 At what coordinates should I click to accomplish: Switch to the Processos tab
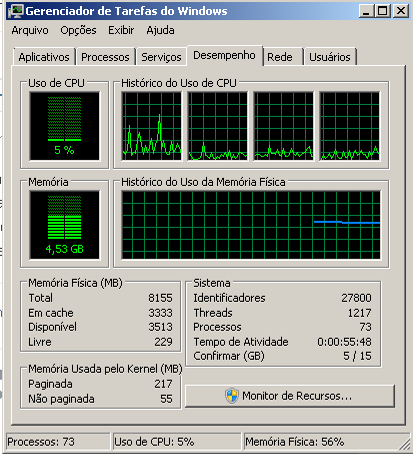[x=105, y=57]
